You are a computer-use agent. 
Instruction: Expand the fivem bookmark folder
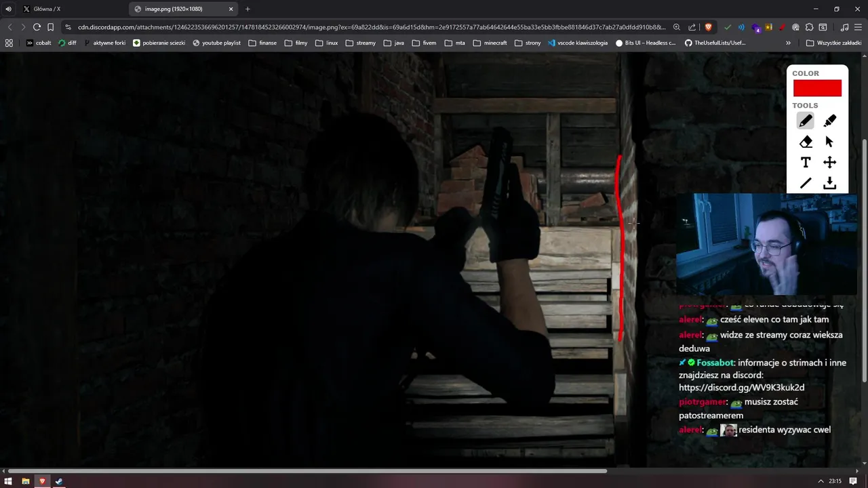click(424, 43)
